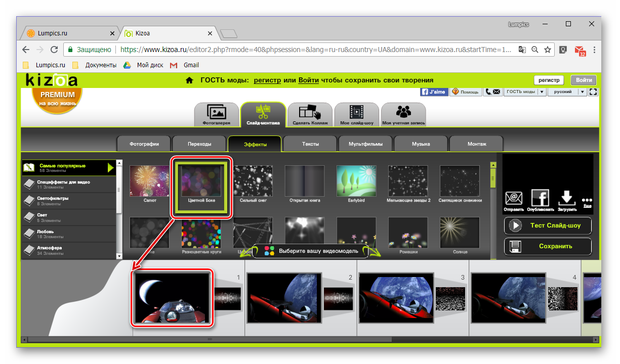The image size is (620, 364).
Task: Click the browser back arrow
Action: pos(26,50)
